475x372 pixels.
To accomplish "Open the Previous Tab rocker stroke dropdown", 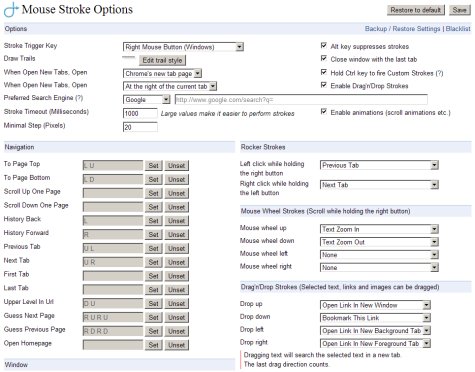I will (379, 165).
